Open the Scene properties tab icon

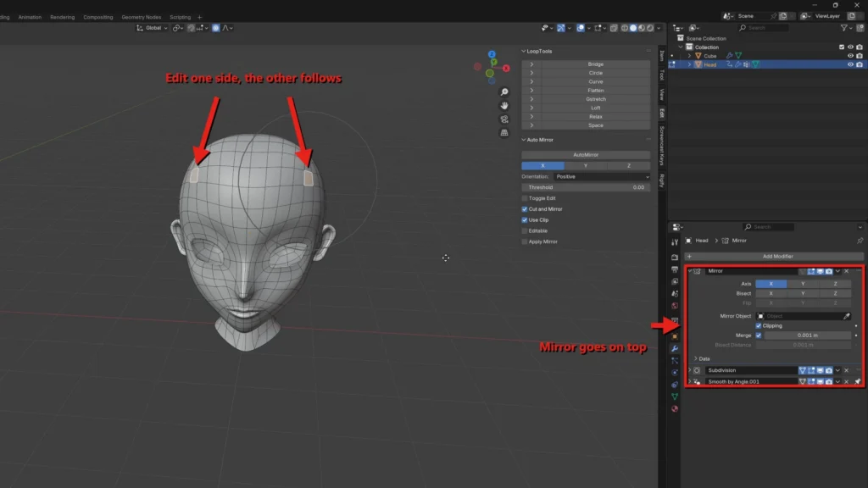point(675,294)
